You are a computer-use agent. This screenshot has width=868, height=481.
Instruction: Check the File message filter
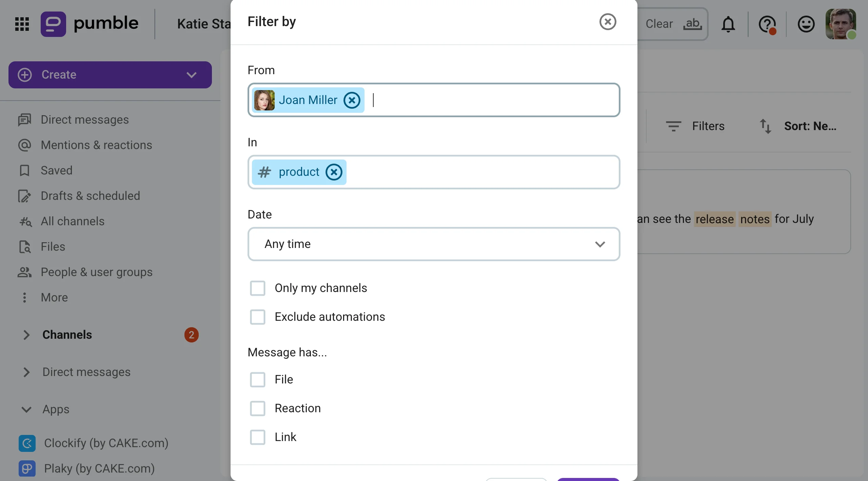point(258,380)
